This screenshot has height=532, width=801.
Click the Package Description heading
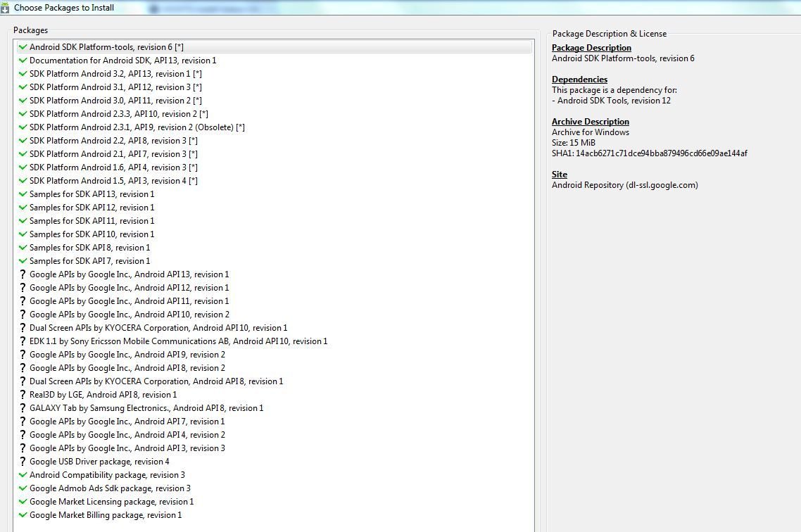coord(591,47)
